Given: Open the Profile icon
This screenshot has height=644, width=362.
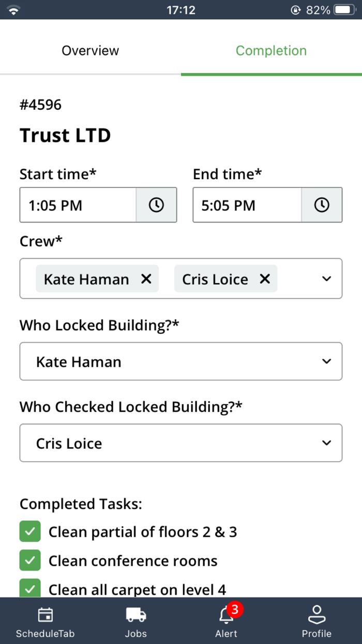Looking at the screenshot, I should click(316, 615).
